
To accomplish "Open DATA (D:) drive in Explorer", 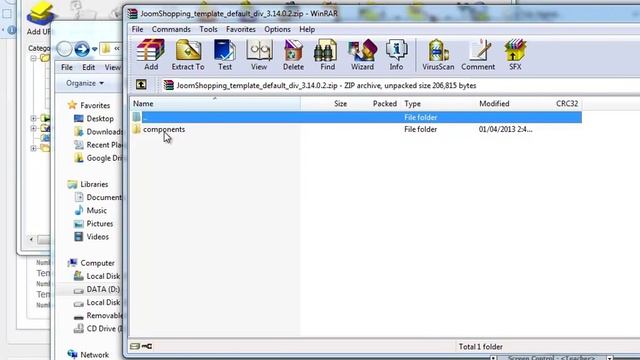I will pos(103,289).
